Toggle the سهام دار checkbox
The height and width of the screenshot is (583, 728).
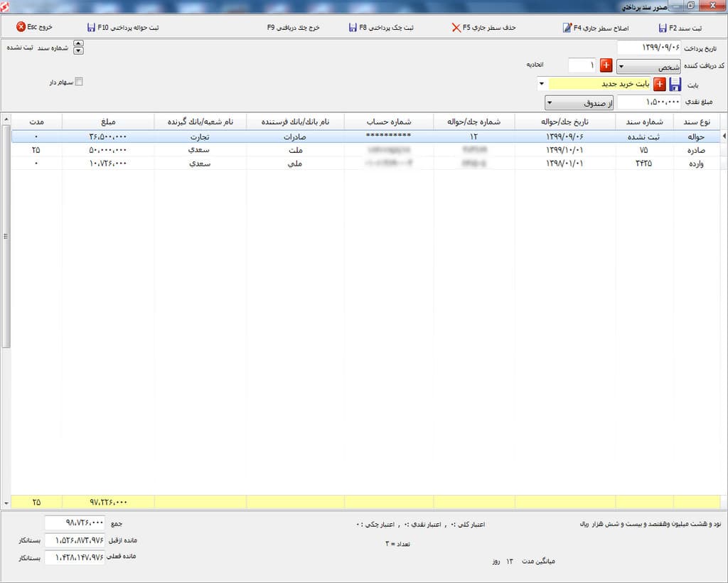pyautogui.click(x=79, y=82)
